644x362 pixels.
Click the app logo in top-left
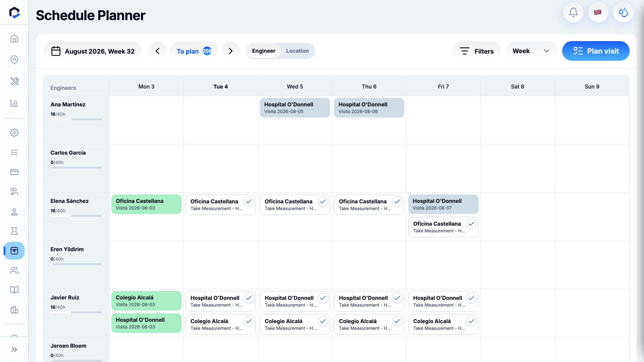(14, 12)
